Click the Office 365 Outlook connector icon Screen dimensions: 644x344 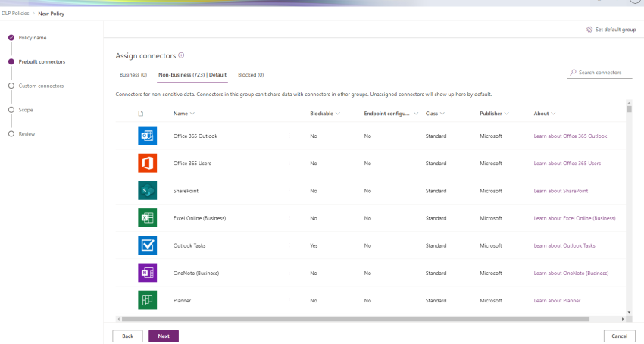[x=147, y=136]
